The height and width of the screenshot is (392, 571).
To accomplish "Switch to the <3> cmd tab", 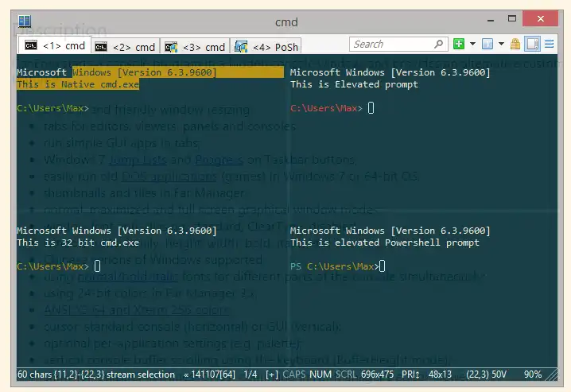I will pyautogui.click(x=195, y=47).
